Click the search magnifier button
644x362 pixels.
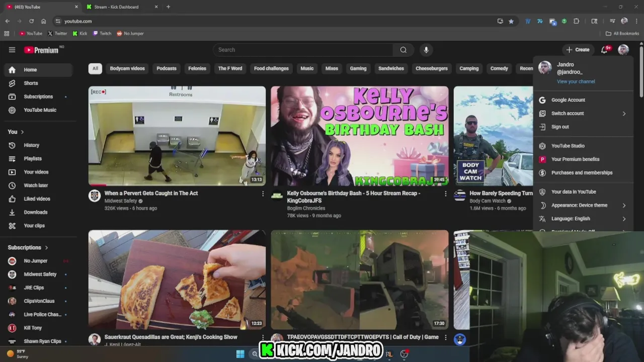403,50
